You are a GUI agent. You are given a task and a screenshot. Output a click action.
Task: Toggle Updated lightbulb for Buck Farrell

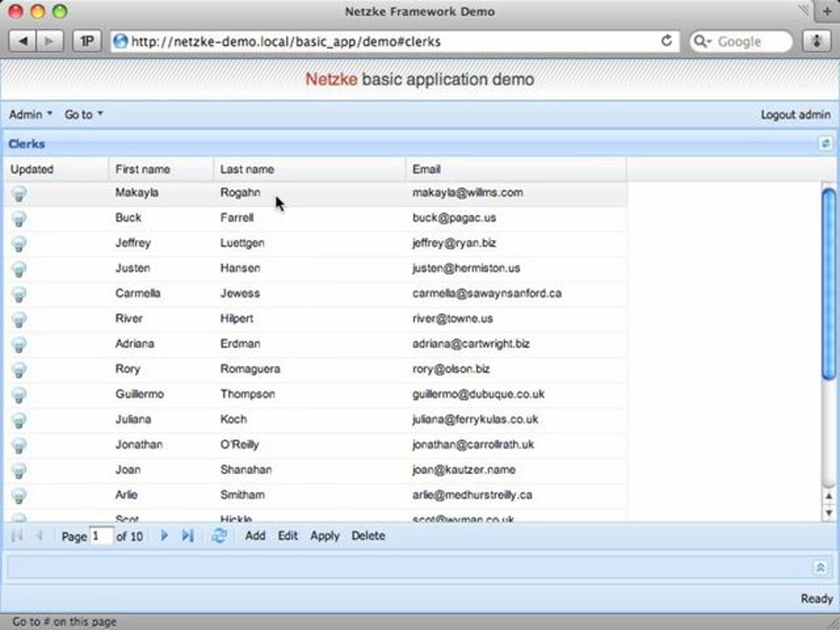(19, 219)
